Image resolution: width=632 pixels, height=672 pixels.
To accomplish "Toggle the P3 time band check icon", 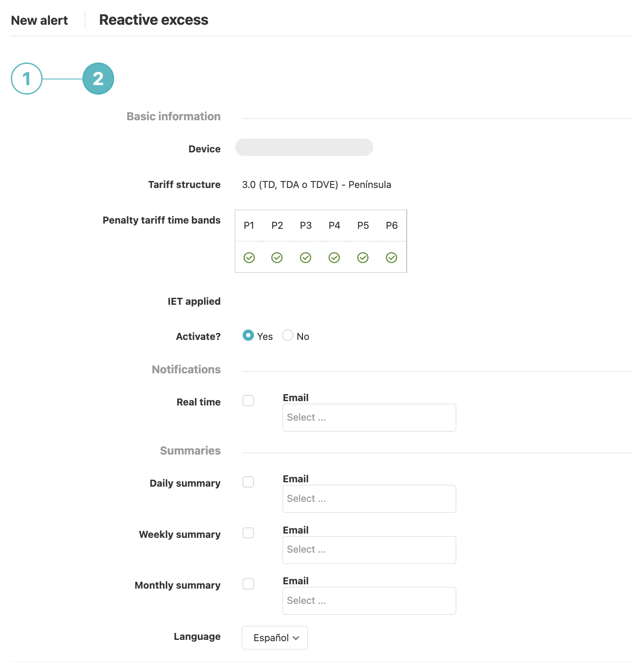I will pyautogui.click(x=306, y=258).
